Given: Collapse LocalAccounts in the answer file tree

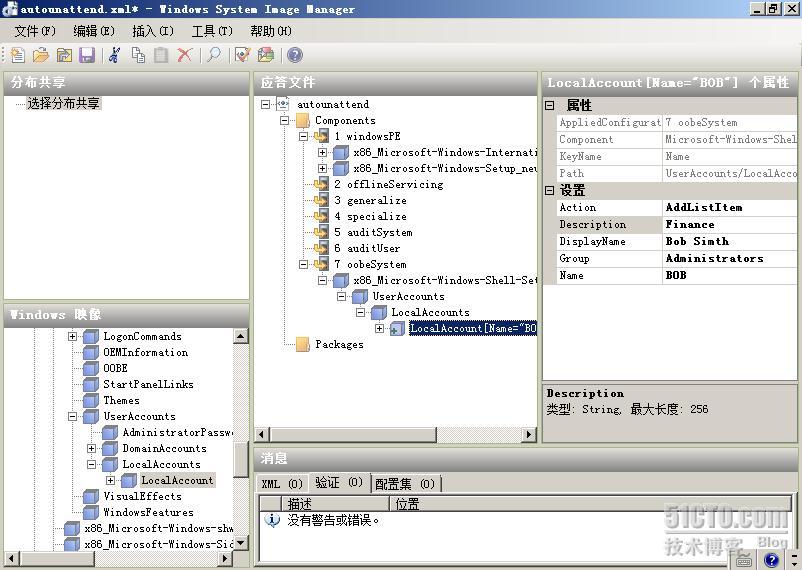Looking at the screenshot, I should 361,312.
